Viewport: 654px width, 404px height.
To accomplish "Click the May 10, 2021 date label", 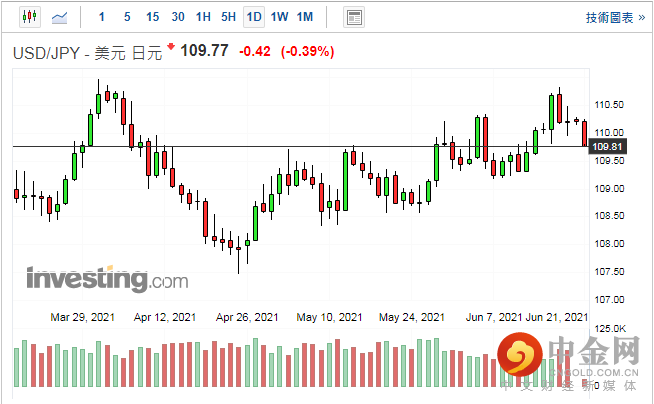I will tap(329, 317).
